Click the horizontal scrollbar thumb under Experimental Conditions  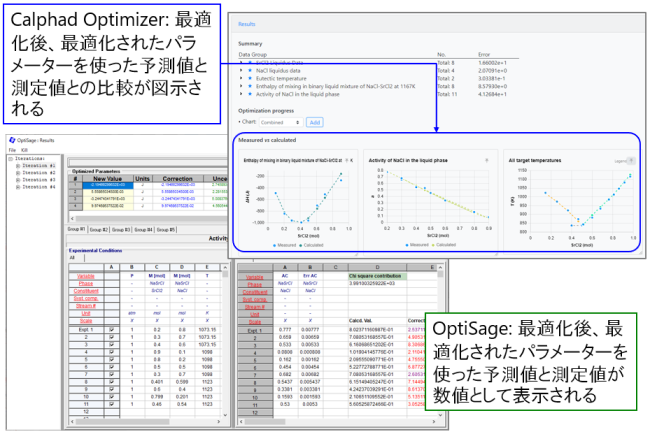(123, 422)
